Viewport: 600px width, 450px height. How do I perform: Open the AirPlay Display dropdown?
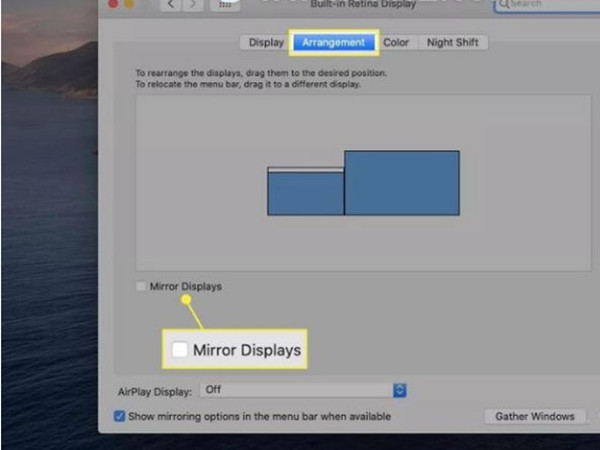coord(303,390)
